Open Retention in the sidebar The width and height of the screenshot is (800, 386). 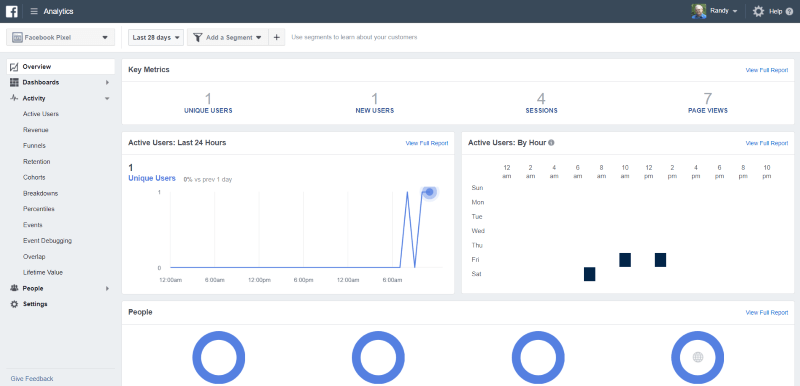tap(37, 162)
